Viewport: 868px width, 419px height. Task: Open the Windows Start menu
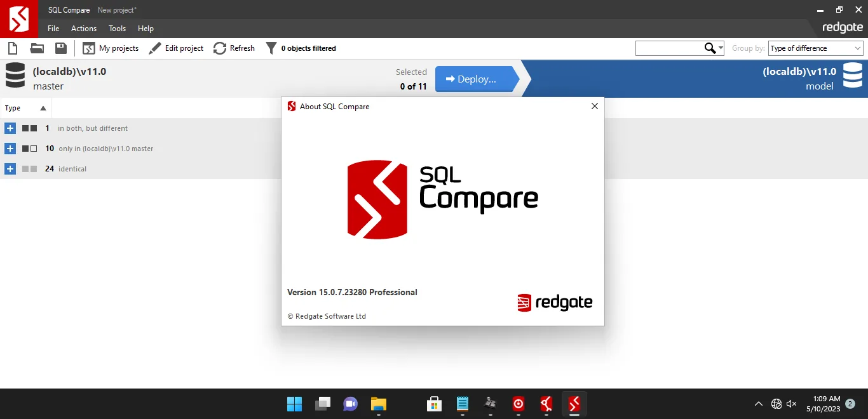pyautogui.click(x=295, y=404)
